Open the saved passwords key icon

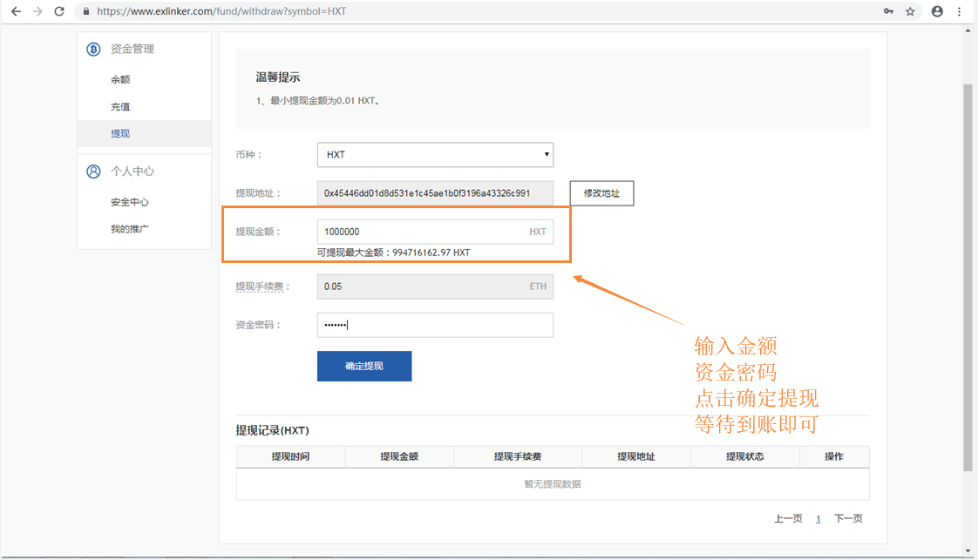coord(888,11)
